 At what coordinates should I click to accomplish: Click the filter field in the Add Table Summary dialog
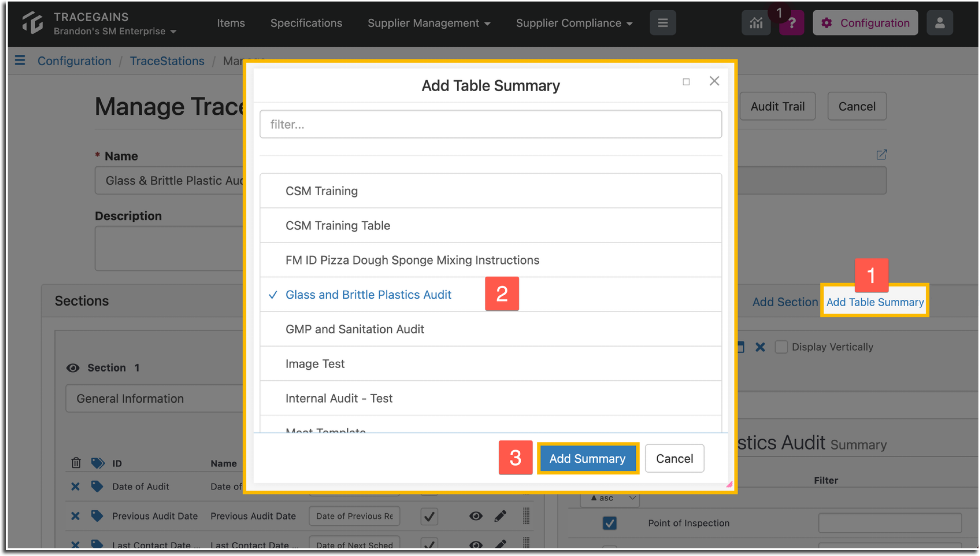[x=490, y=124]
